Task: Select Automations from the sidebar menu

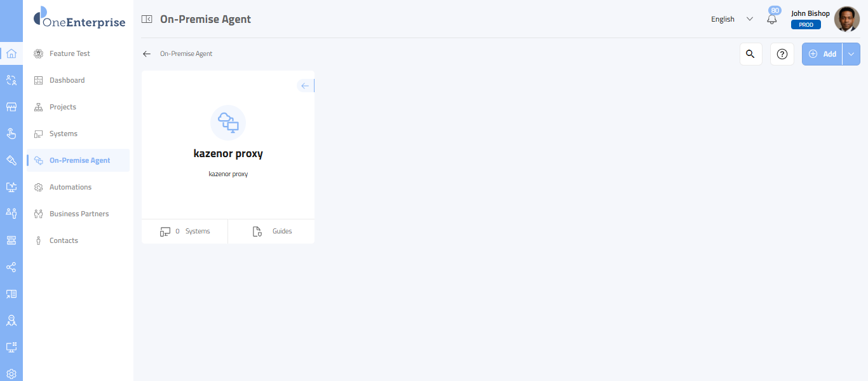Action: click(70, 187)
